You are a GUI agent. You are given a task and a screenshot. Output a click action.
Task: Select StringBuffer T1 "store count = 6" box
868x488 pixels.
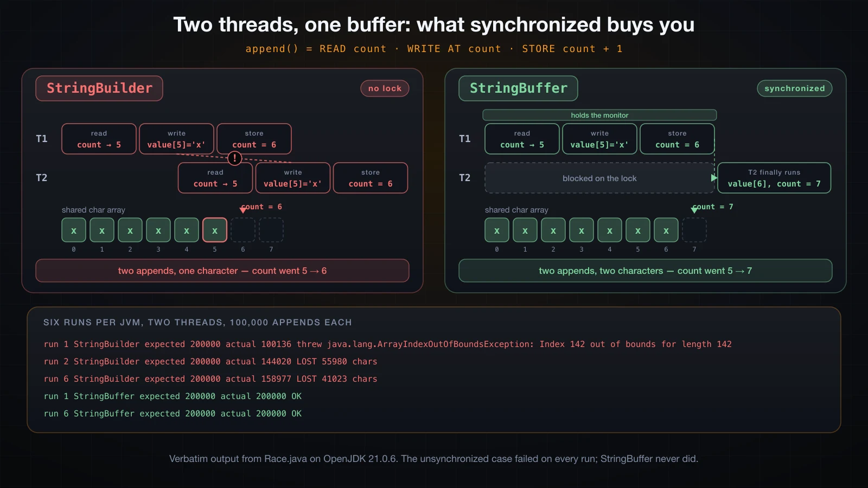pos(677,139)
